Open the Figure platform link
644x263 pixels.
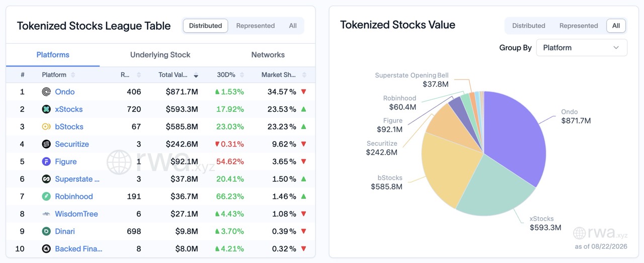point(66,162)
